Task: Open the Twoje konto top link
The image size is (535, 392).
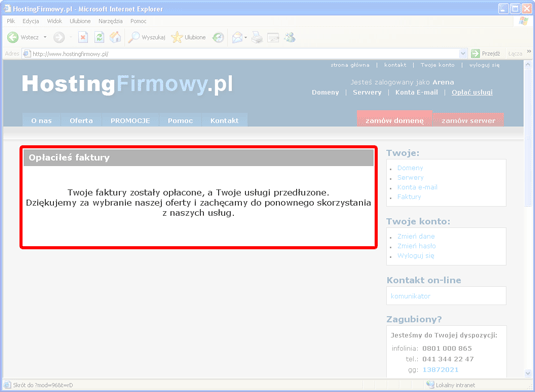Action: coord(437,65)
